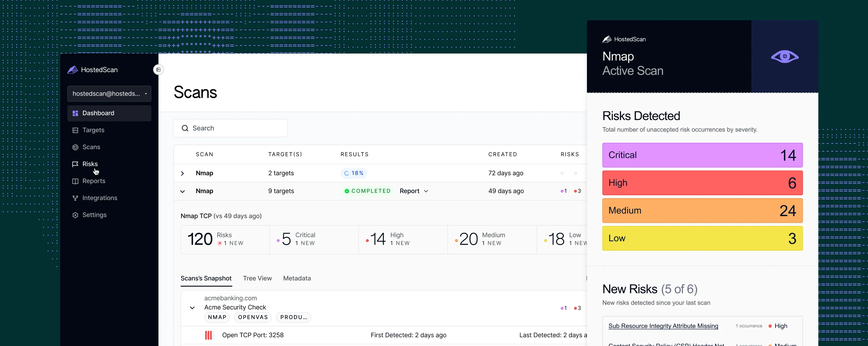The height and width of the screenshot is (346, 868).
Task: Click the 5 Critical summary card
Action: pos(314,239)
